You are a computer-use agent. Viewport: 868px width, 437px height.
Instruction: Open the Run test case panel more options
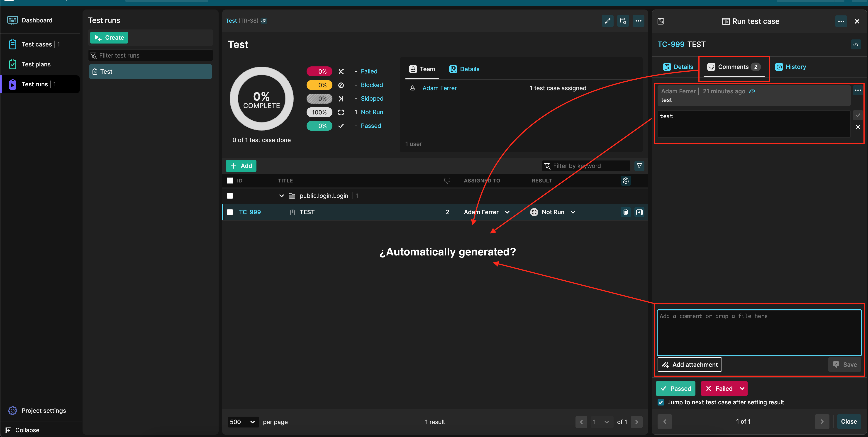pyautogui.click(x=841, y=21)
